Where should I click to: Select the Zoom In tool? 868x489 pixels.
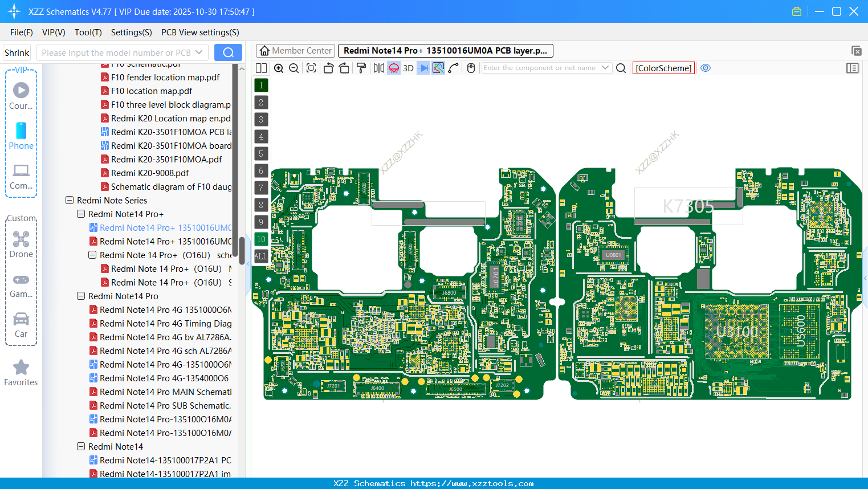coord(279,68)
